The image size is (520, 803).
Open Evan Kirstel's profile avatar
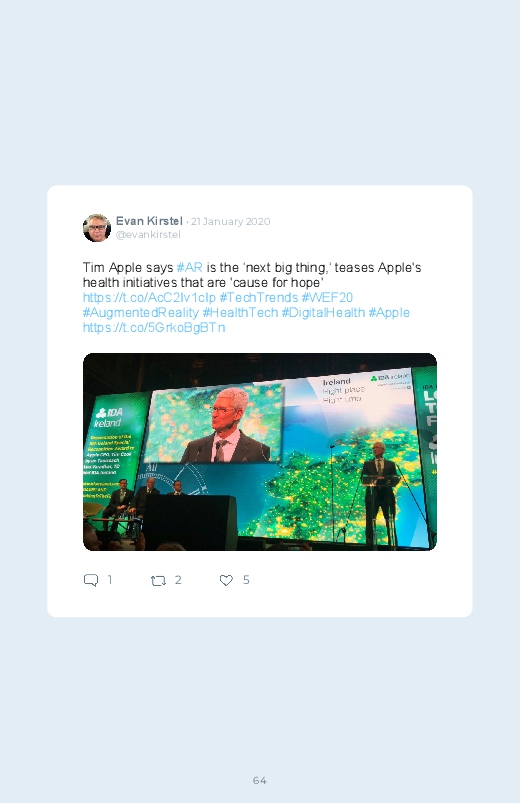(x=97, y=227)
